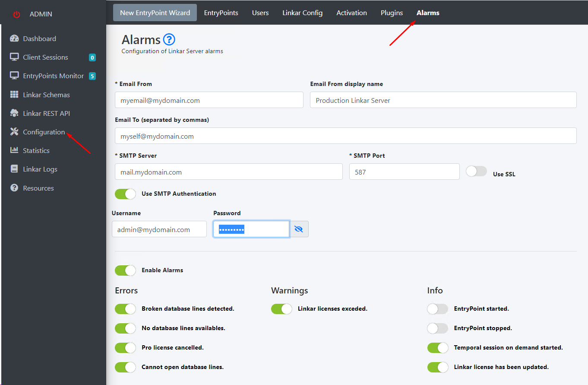Enable EntryPoint started info alarm
This screenshot has height=385, width=588.
tap(438, 309)
